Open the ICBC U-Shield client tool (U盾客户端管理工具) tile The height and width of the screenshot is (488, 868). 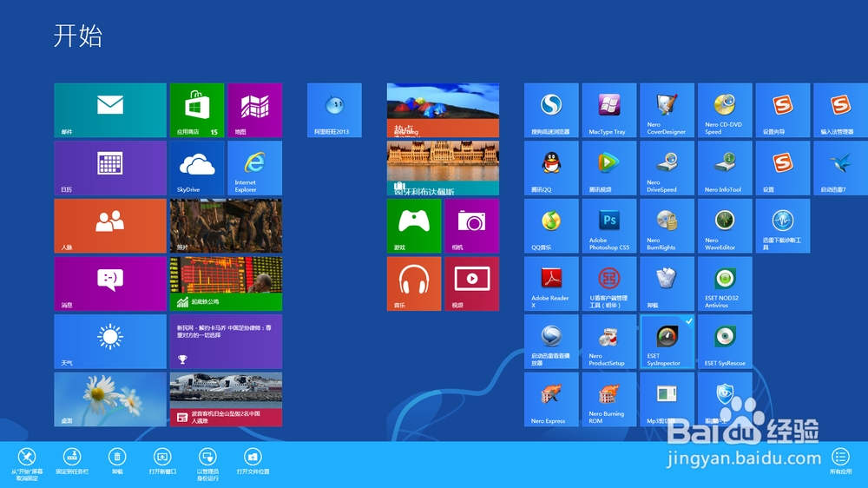(609, 284)
